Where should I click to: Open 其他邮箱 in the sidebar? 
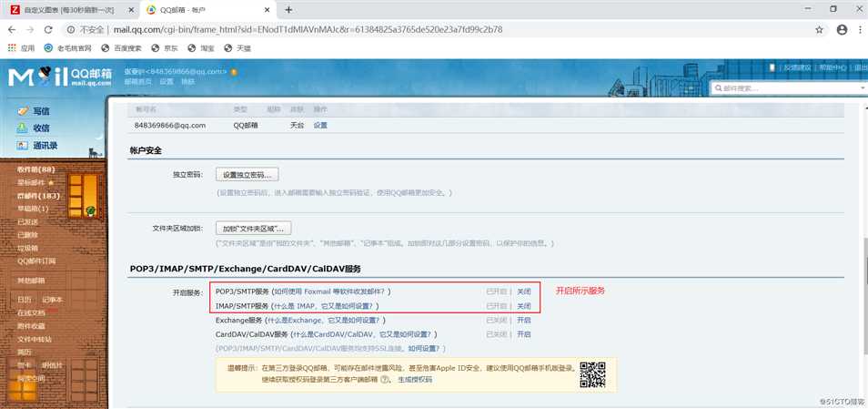coord(31,281)
